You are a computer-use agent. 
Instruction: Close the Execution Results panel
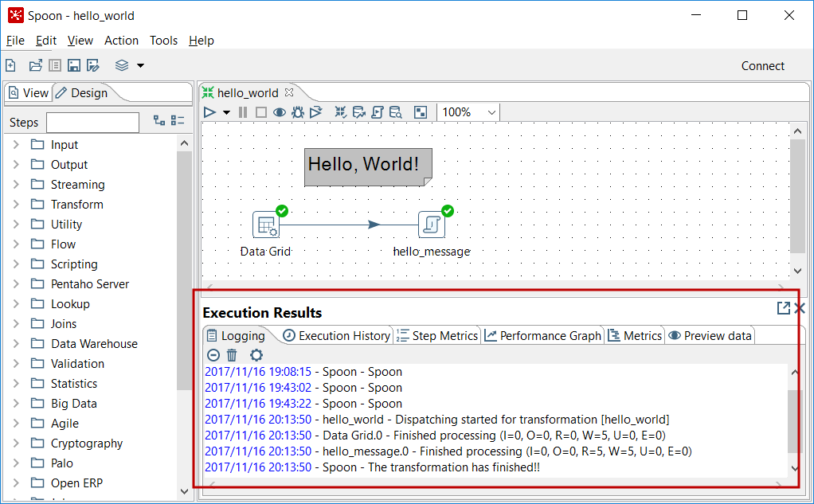tap(800, 308)
